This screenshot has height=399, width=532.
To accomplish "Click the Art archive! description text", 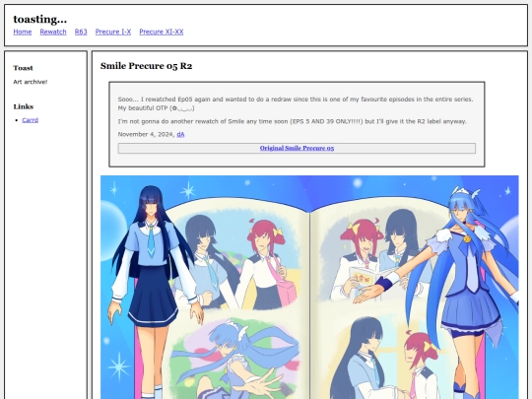I will coord(31,82).
